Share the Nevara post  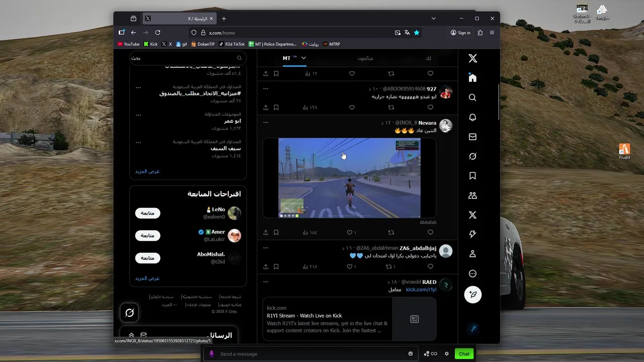[x=266, y=232]
